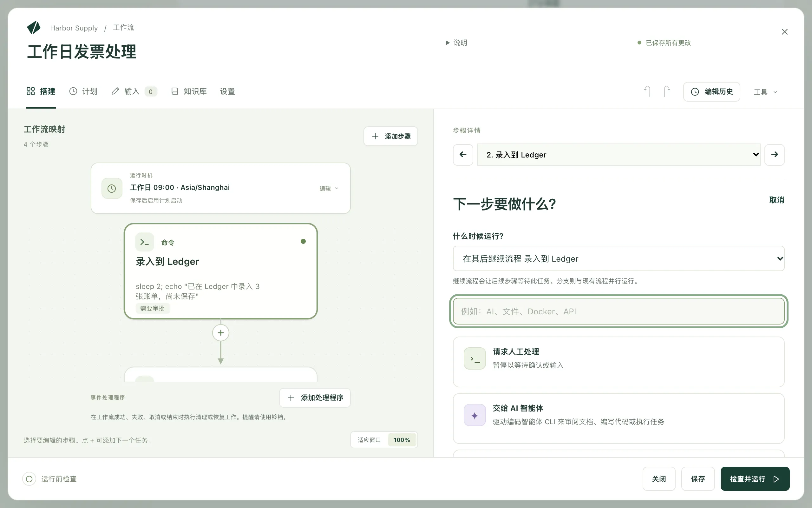The image size is (812, 508).
Task: Click the Harbor Supply leaf logo
Action: (34, 28)
